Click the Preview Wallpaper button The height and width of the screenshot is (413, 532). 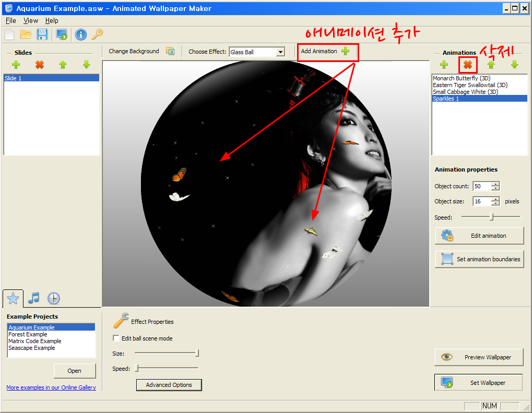[x=479, y=357]
